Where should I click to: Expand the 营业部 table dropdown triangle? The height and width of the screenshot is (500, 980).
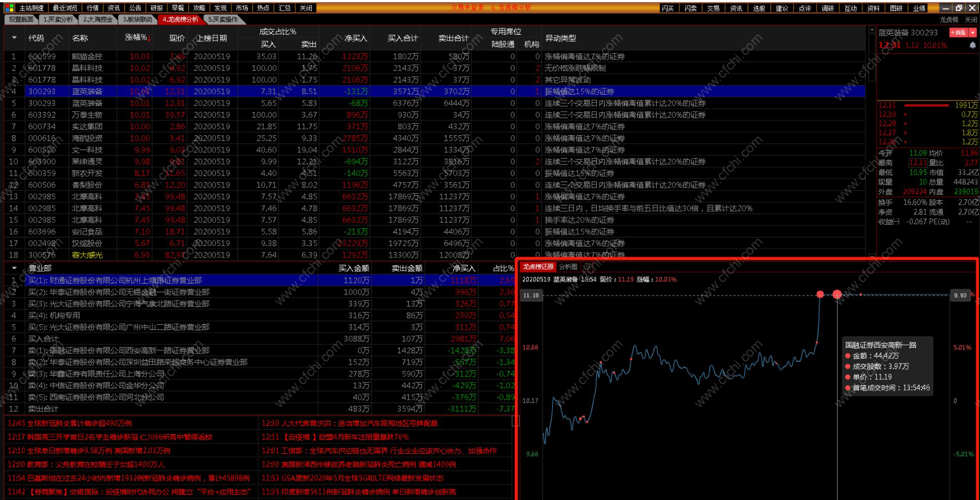pyautogui.click(x=14, y=268)
